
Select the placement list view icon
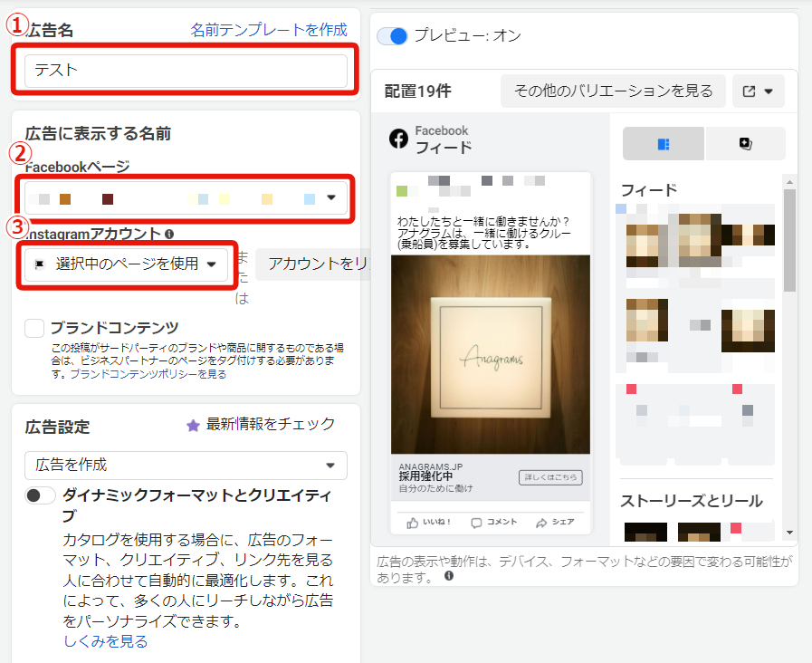663,143
